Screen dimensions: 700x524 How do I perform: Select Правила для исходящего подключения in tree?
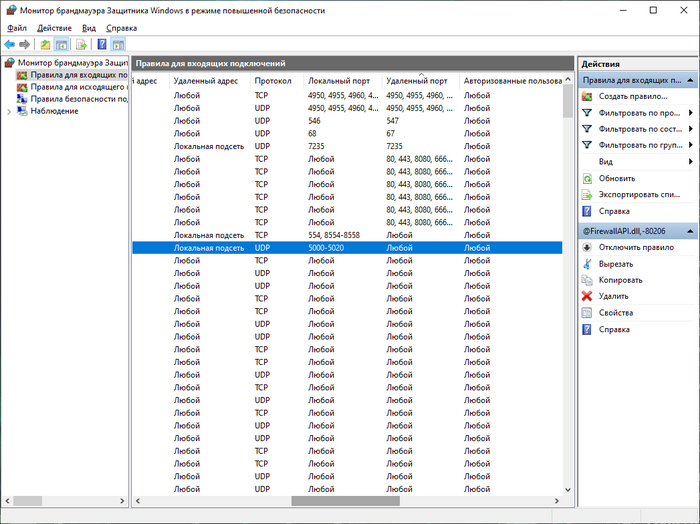click(79, 87)
